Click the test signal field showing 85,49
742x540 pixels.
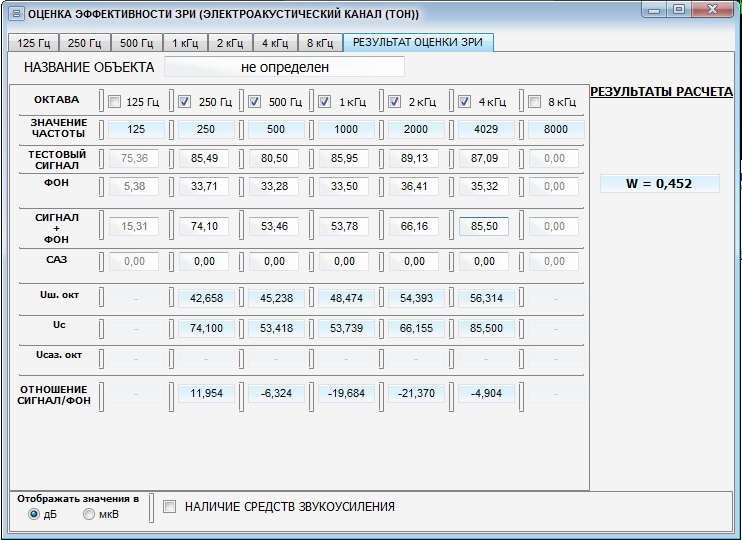pos(205,158)
